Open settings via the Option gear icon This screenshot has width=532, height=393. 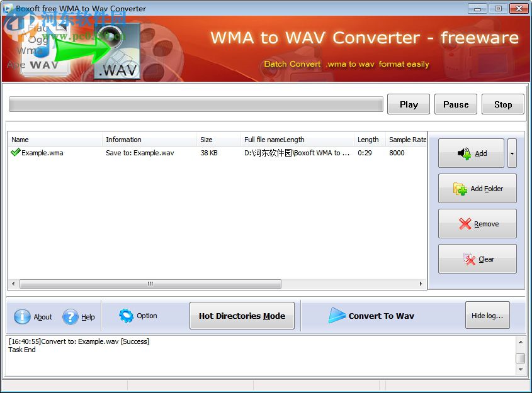point(127,316)
